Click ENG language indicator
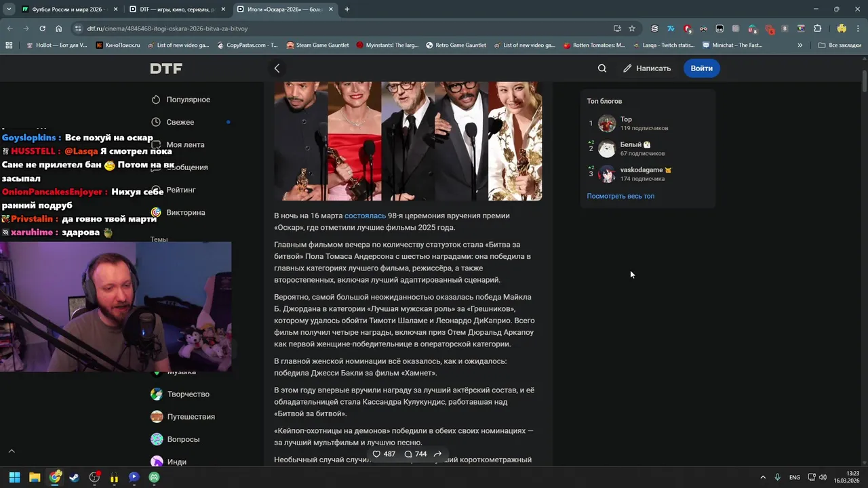This screenshot has height=488, width=868. [795, 477]
